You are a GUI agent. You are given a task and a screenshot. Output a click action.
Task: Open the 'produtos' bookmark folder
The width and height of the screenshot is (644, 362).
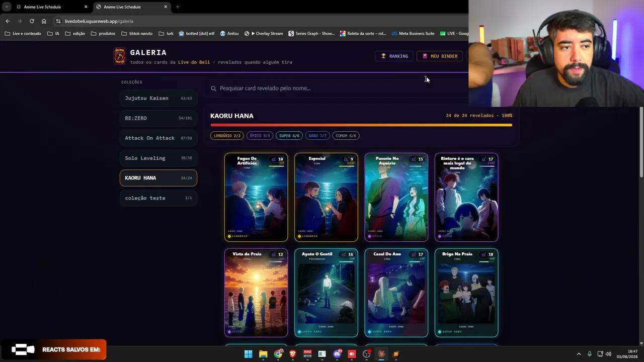pos(103,34)
